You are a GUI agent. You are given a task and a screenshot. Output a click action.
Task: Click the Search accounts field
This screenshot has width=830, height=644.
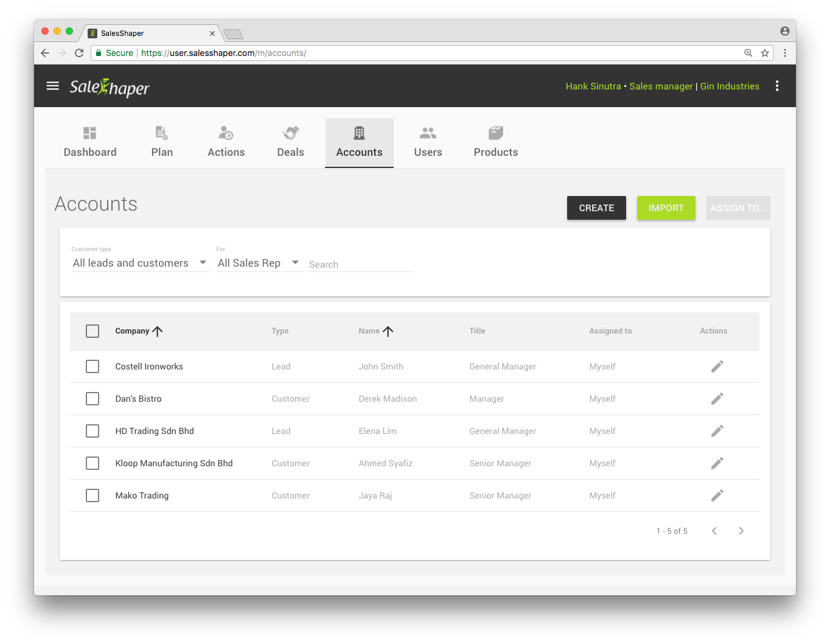coord(361,264)
